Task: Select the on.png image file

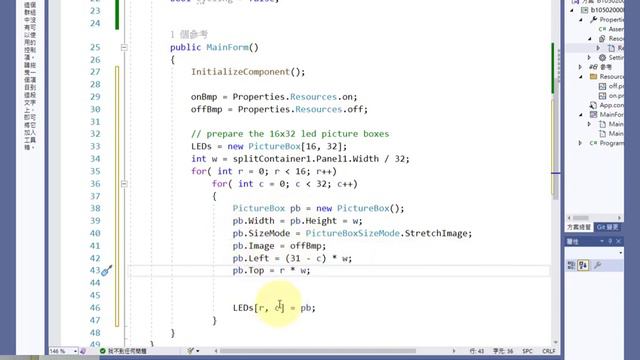Action: tap(611, 96)
